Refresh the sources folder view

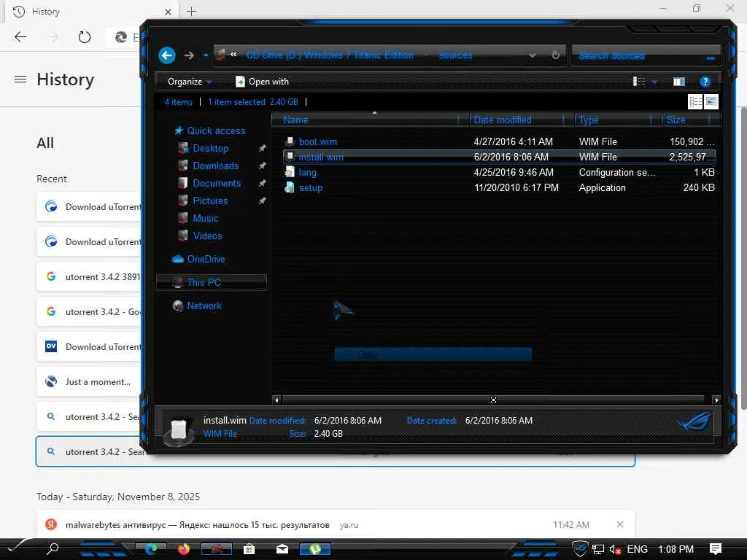coord(555,55)
